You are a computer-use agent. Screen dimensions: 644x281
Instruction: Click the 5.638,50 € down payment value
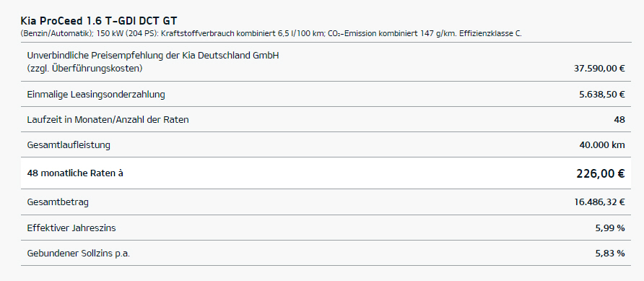[x=601, y=95]
